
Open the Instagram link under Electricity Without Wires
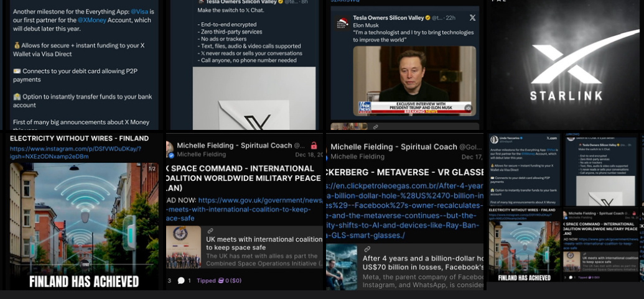pos(75,152)
